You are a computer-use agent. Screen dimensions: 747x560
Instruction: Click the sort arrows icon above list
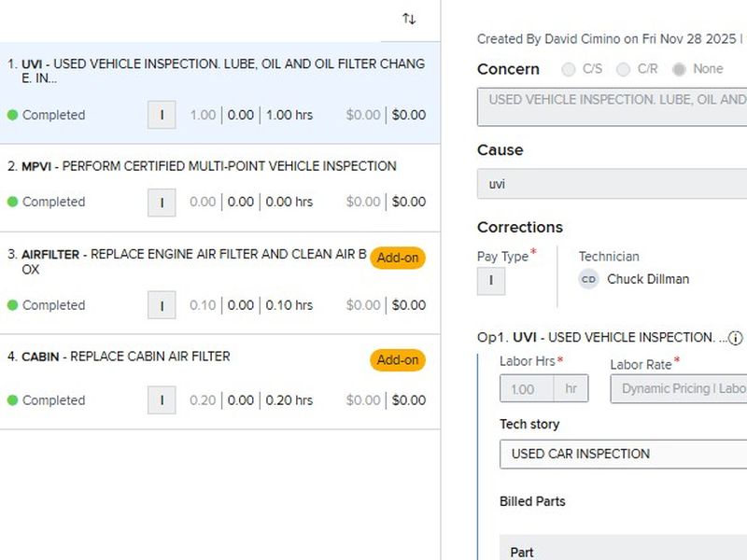pyautogui.click(x=409, y=19)
